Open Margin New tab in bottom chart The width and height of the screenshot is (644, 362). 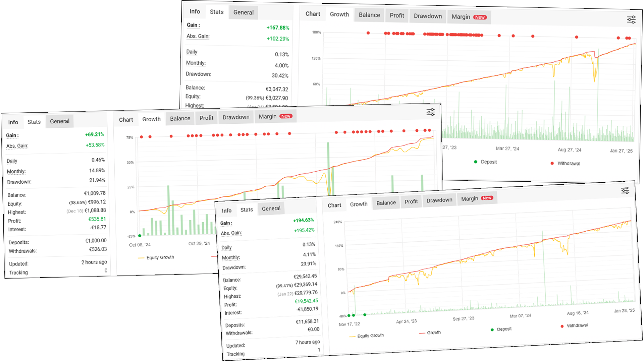click(477, 198)
